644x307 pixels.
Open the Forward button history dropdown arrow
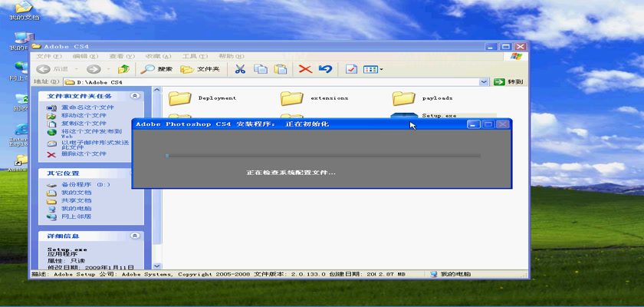click(108, 69)
